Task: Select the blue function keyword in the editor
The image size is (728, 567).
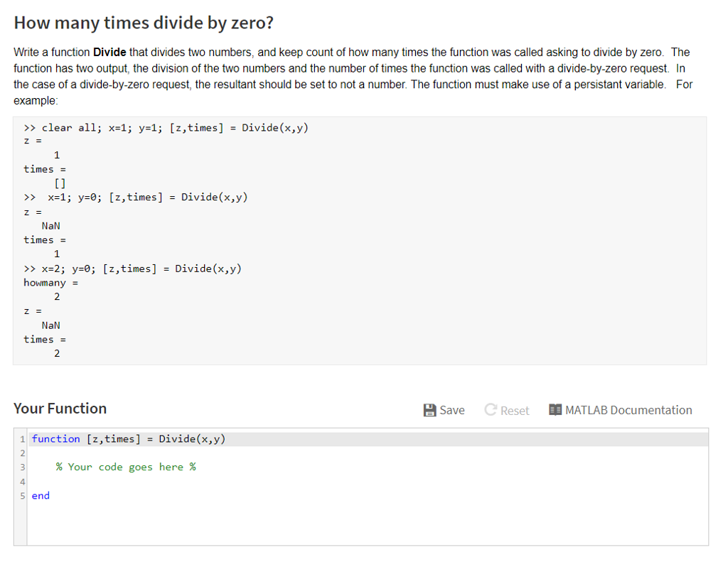Action: [x=55, y=438]
